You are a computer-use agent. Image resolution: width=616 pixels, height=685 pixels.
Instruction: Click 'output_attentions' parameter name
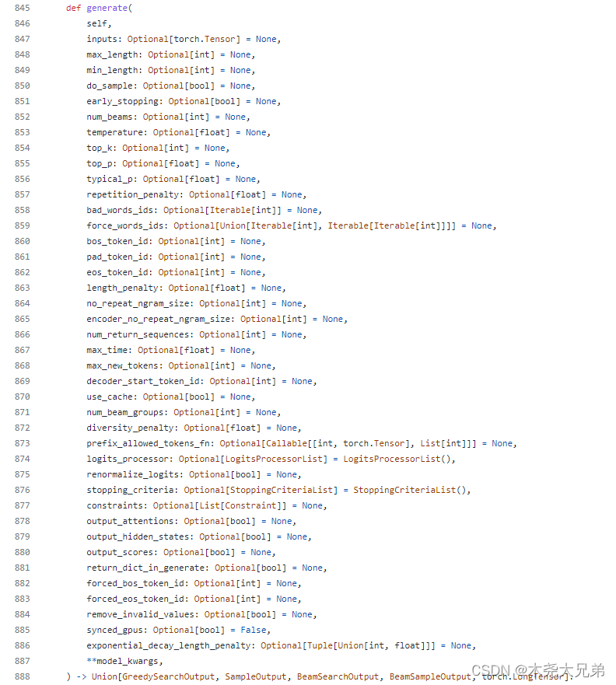130,521
